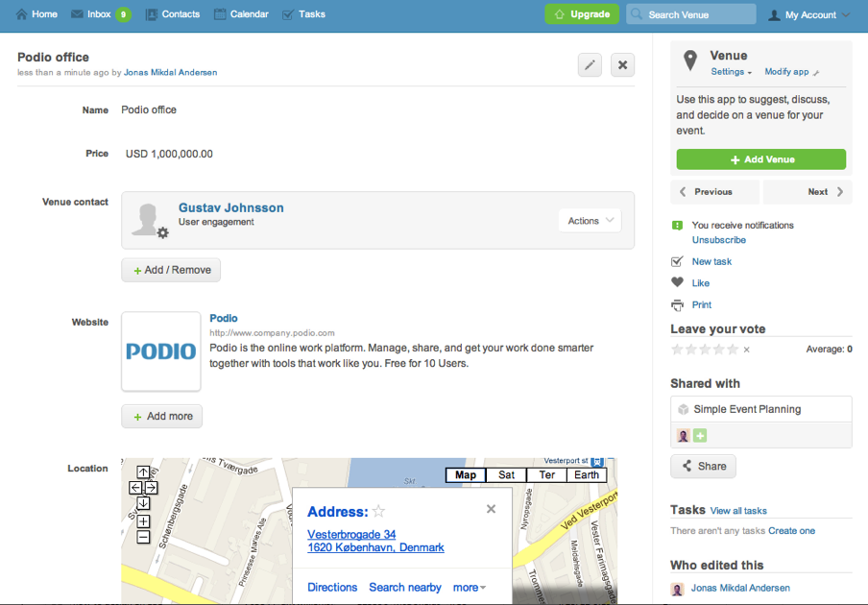This screenshot has width=868, height=605.
Task: Click green plus to add shared member
Action: [700, 436]
